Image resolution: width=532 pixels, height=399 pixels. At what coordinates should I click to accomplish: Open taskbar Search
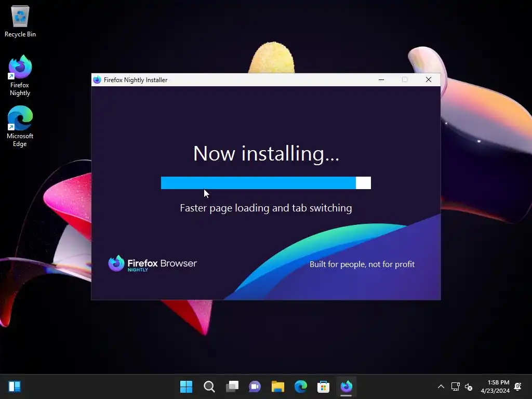coord(209,387)
